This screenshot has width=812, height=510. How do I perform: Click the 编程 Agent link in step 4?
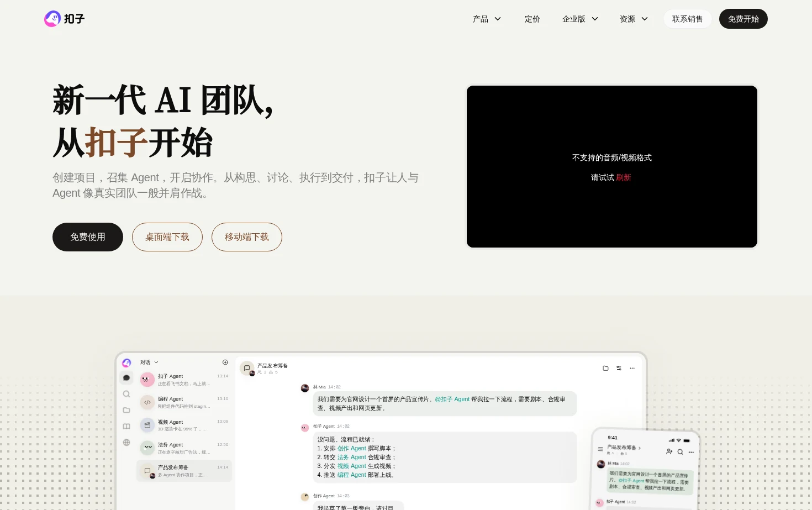point(352,475)
